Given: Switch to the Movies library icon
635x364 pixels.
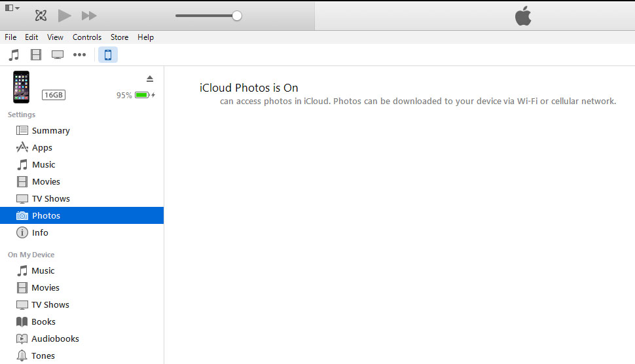Looking at the screenshot, I should [36, 54].
